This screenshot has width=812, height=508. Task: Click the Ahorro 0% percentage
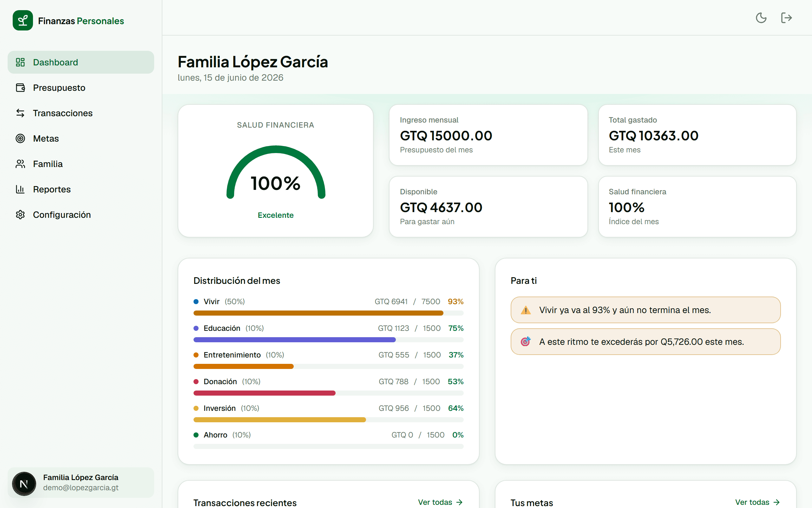pos(458,435)
